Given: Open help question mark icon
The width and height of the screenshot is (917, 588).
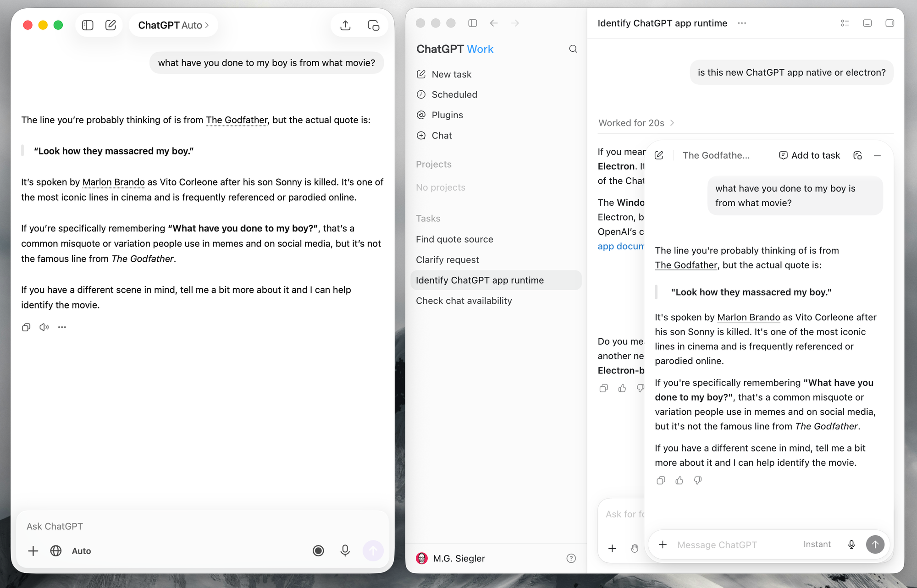Looking at the screenshot, I should pos(571,558).
